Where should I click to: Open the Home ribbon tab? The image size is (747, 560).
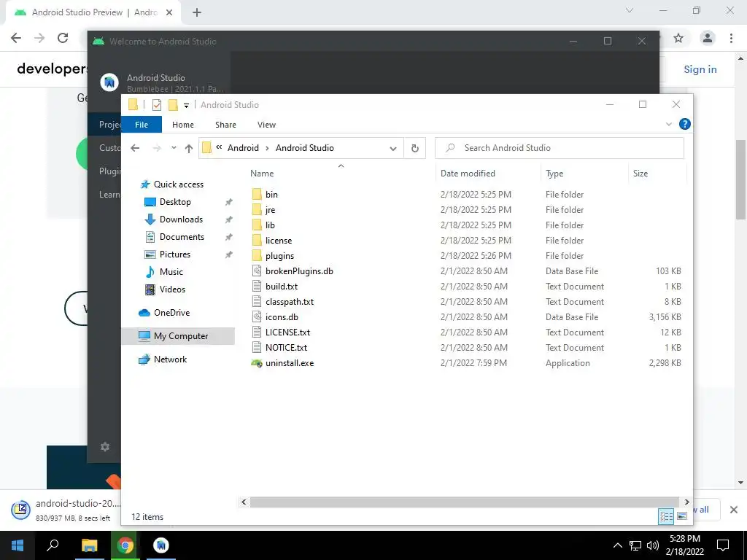[x=183, y=125]
